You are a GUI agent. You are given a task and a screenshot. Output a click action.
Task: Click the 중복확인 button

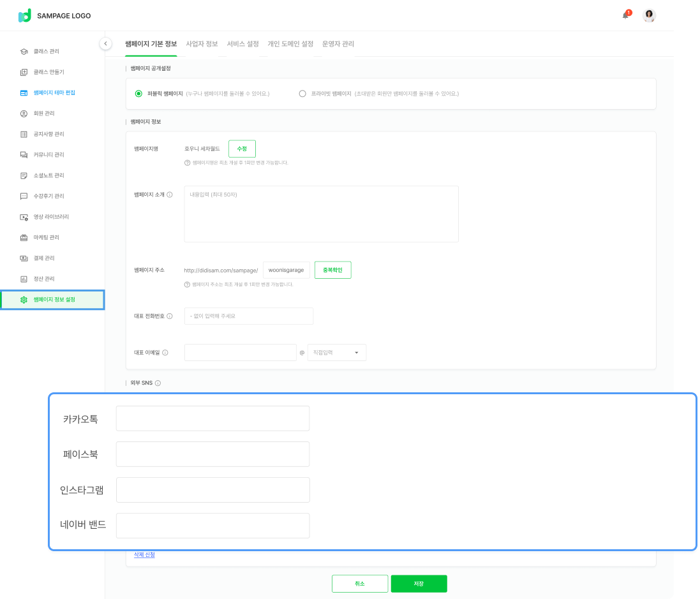[x=332, y=270]
